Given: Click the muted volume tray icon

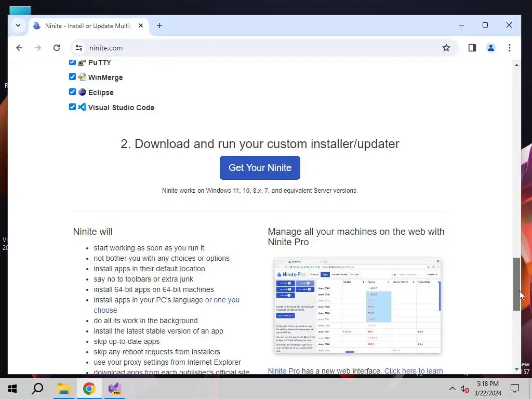Looking at the screenshot, I should pos(464,389).
